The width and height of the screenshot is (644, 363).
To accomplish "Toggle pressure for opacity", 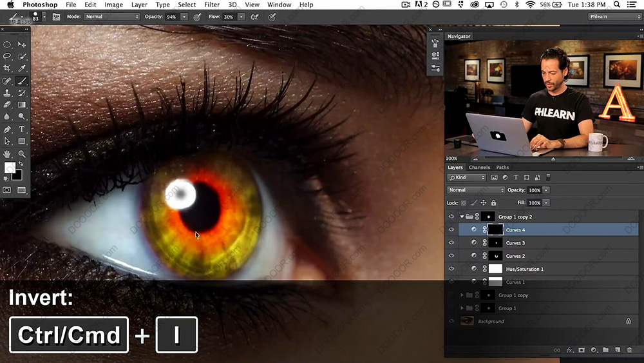I will tap(198, 17).
